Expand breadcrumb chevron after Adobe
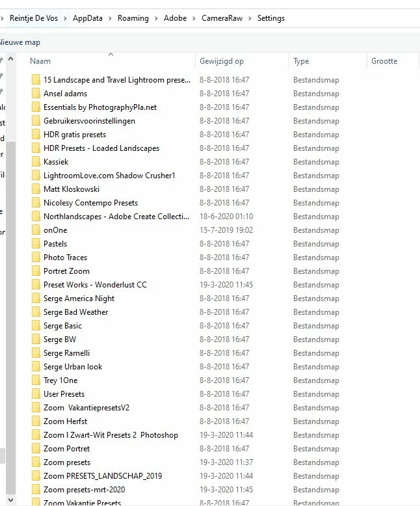This screenshot has width=420, height=506. point(194,18)
